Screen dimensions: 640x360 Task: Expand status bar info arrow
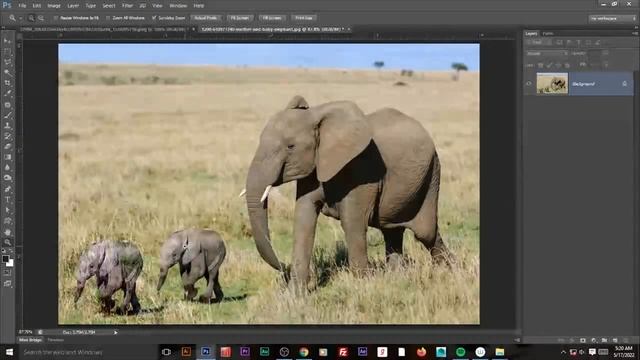pyautogui.click(x=116, y=333)
